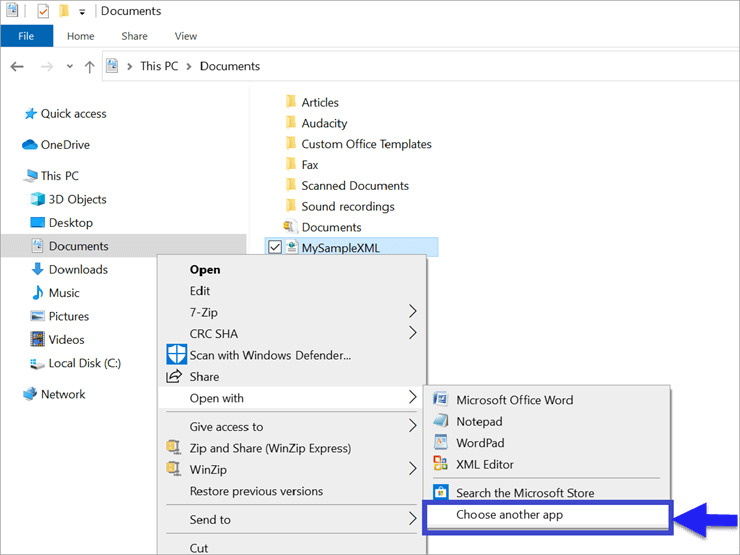Open the View ribbon tab
The height and width of the screenshot is (555, 740).
[x=186, y=36]
